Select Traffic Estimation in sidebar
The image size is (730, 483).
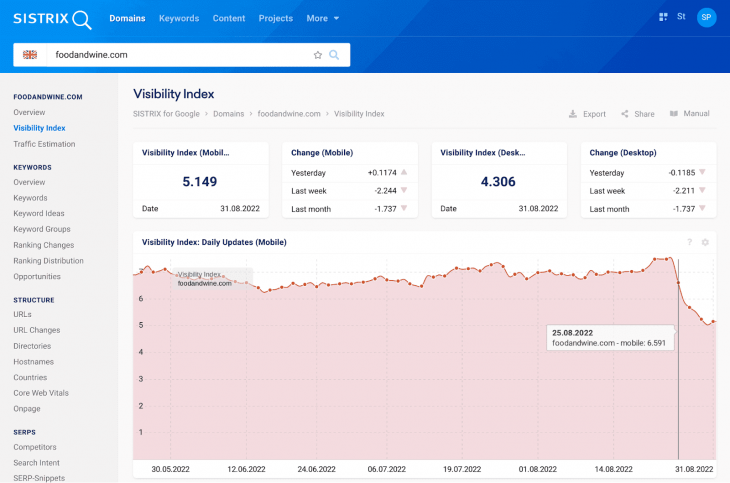point(44,144)
